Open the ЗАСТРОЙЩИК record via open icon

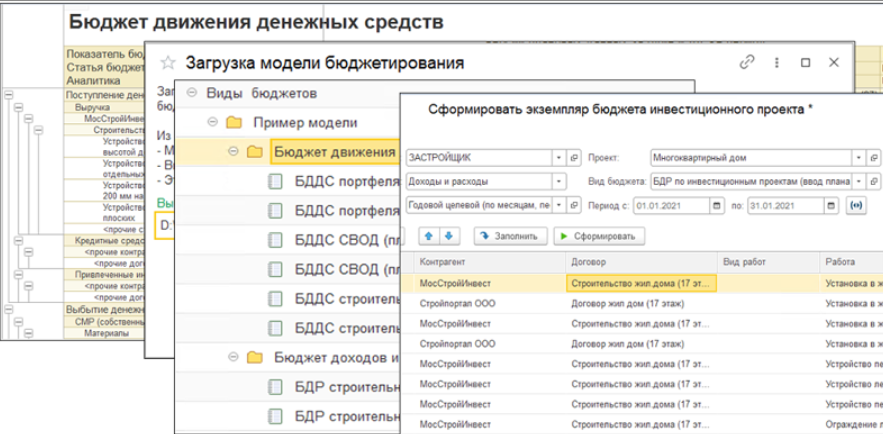(574, 158)
